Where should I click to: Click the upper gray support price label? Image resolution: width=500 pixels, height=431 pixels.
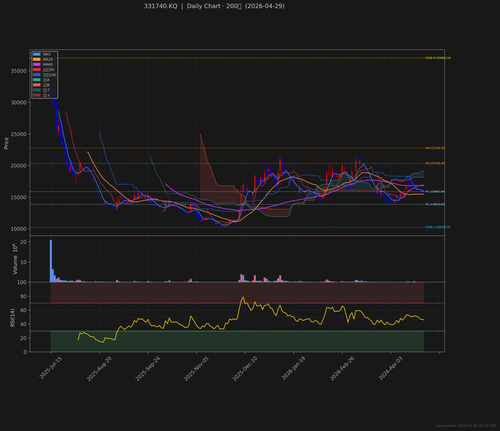point(435,192)
